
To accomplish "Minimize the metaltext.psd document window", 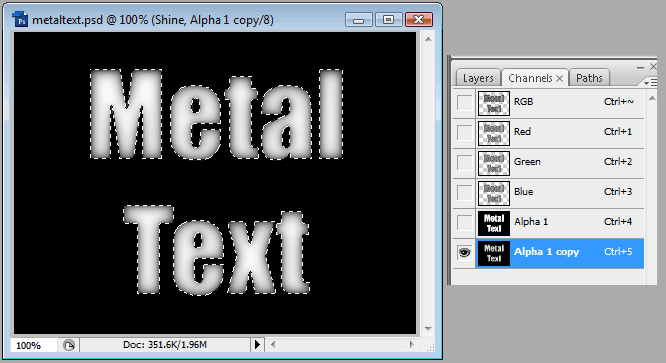I will coord(359,20).
